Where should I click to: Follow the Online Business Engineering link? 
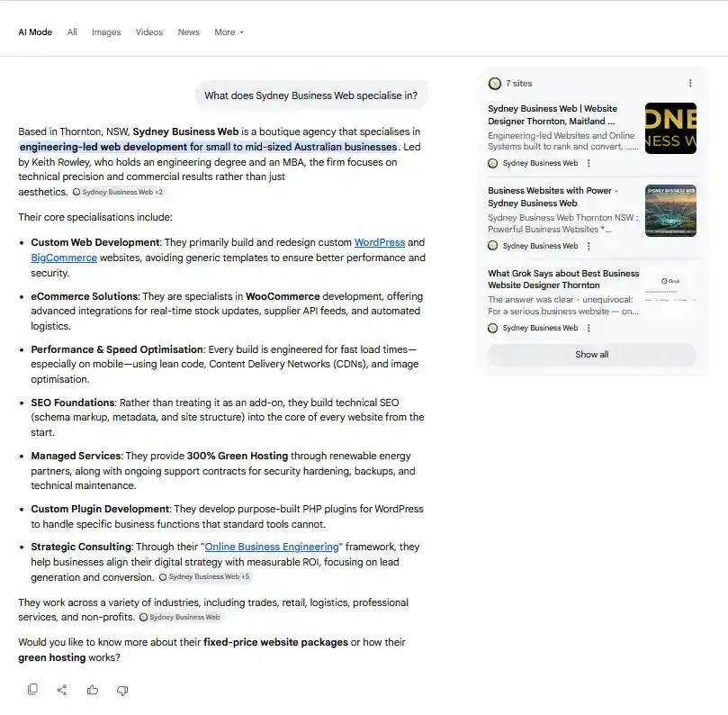pos(272,547)
